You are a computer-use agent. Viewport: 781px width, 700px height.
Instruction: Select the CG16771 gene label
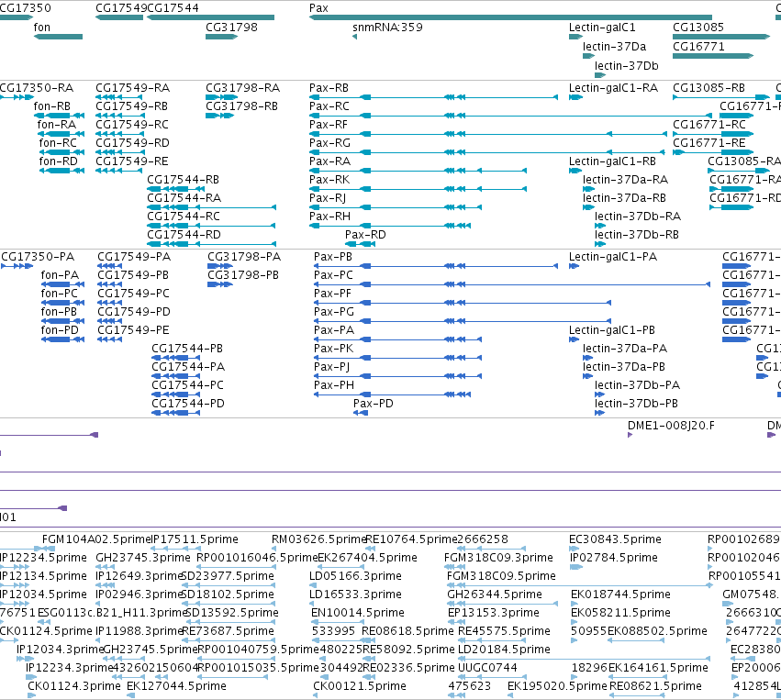(698, 47)
